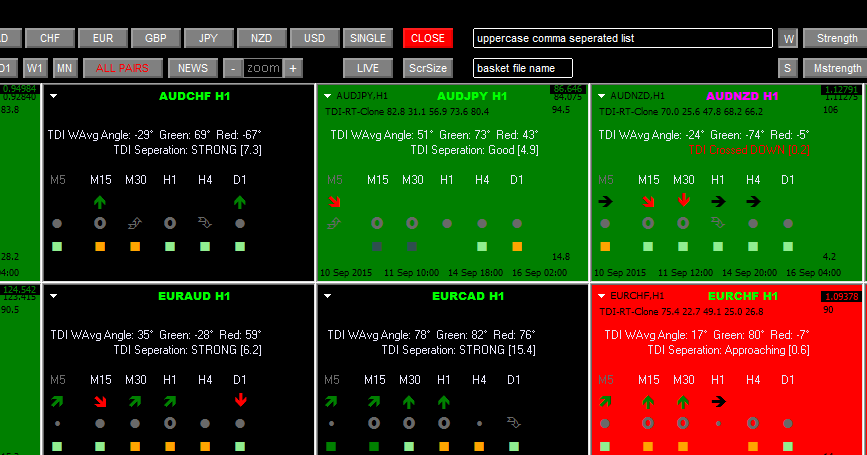867x455 pixels.
Task: Open the Strength panel
Action: click(837, 38)
